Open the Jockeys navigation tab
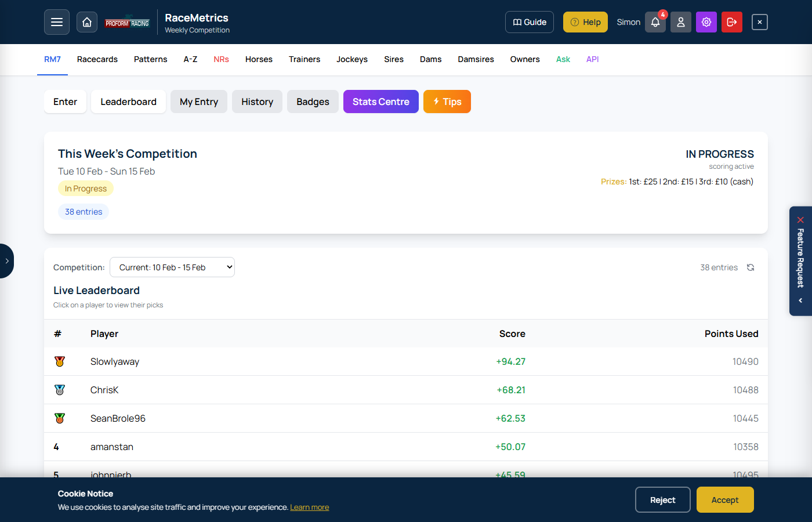Screen dimensions: 812x522 point(352,59)
